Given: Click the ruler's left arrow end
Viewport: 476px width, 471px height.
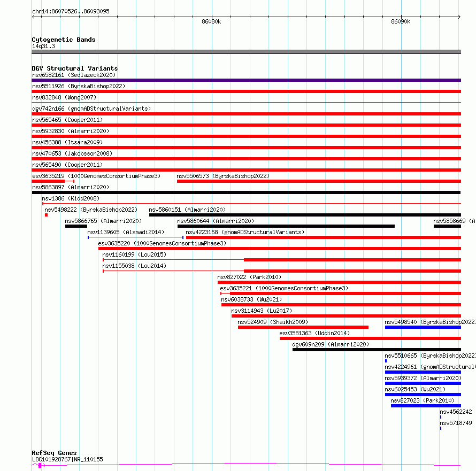Looking at the screenshot, I should pos(33,17).
